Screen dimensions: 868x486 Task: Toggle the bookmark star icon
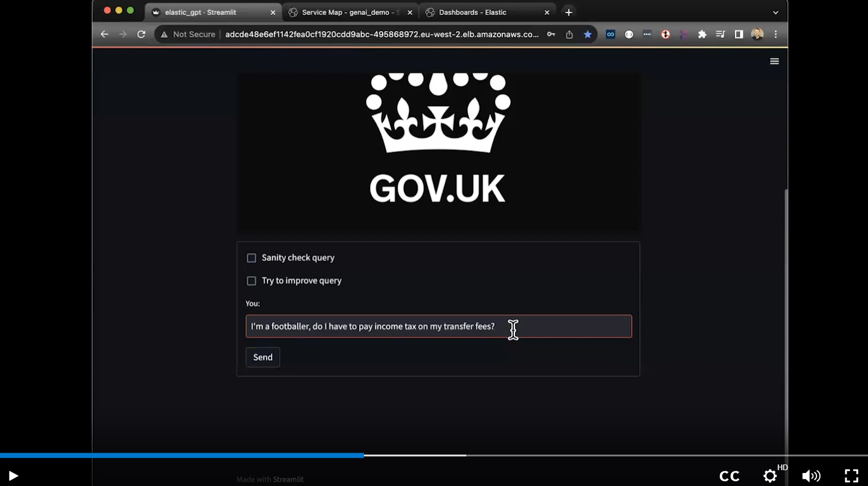[588, 35]
